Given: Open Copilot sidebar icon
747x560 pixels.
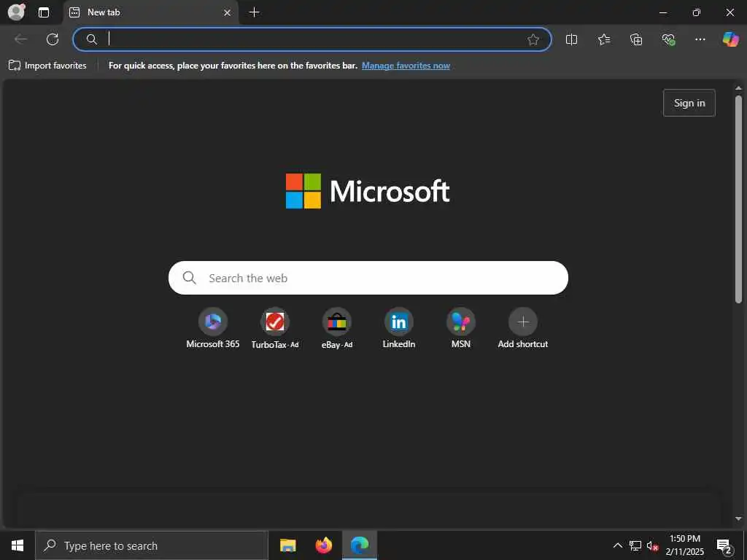Looking at the screenshot, I should pyautogui.click(x=730, y=39).
